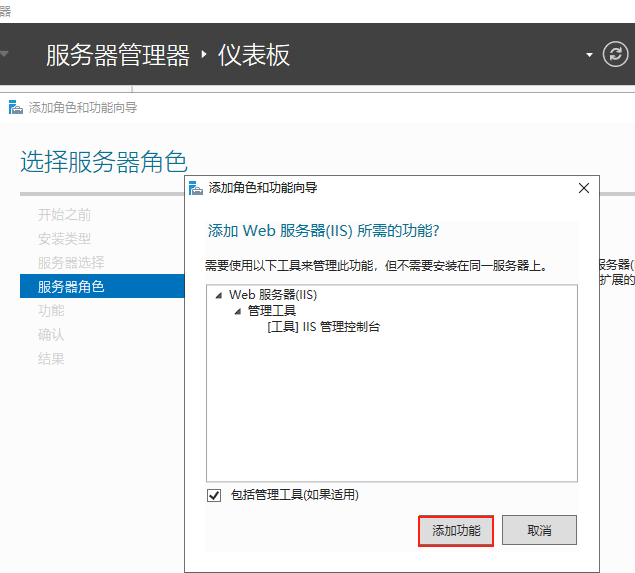Collapse the Web 服务器(IIS) tree node
The width and height of the screenshot is (635, 573).
[x=219, y=295]
